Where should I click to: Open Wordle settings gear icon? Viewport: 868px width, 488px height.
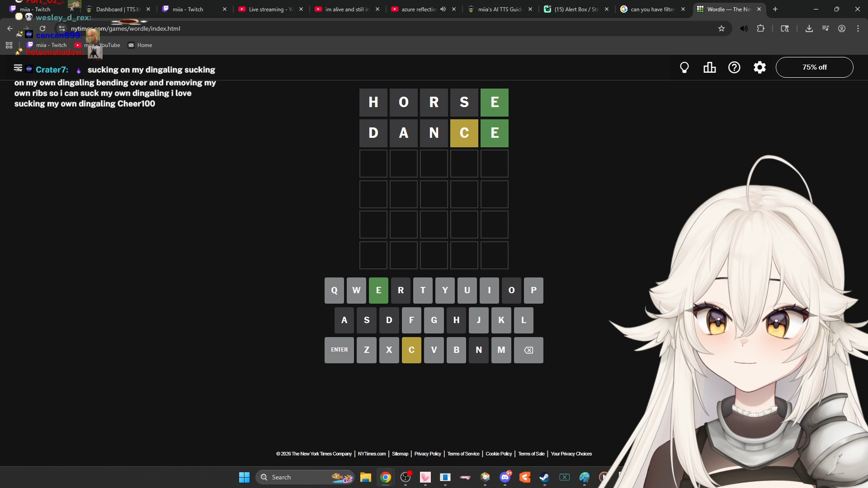coord(759,67)
